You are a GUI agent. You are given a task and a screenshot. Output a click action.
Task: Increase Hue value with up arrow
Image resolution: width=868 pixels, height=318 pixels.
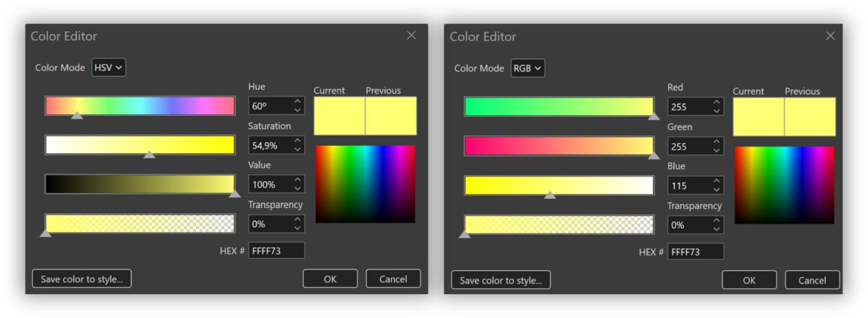tap(298, 101)
